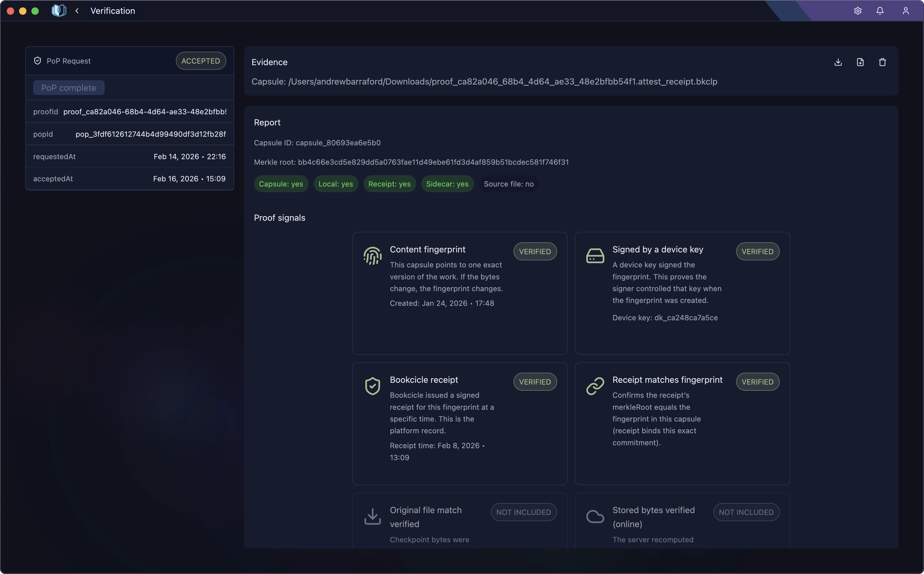This screenshot has width=924, height=574.
Task: Click the acceptedAt date Feb 16, 2026
Action: (x=189, y=178)
